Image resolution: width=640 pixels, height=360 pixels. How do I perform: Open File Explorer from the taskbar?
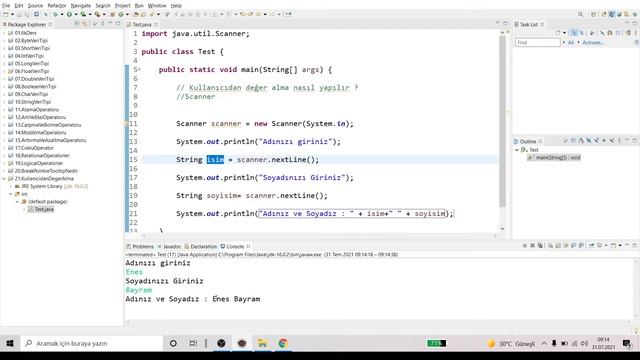[x=262, y=343]
